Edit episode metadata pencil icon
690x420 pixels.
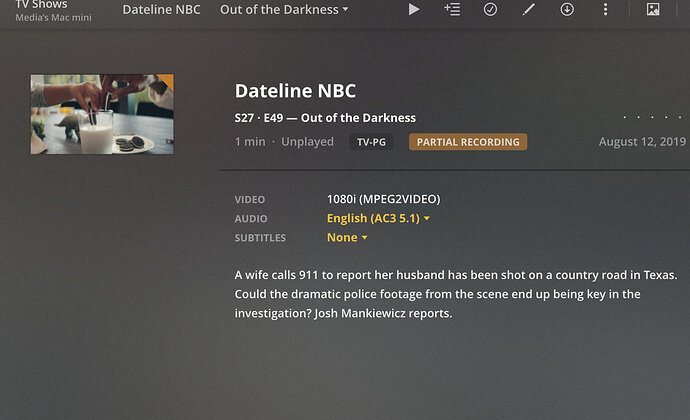pos(529,9)
